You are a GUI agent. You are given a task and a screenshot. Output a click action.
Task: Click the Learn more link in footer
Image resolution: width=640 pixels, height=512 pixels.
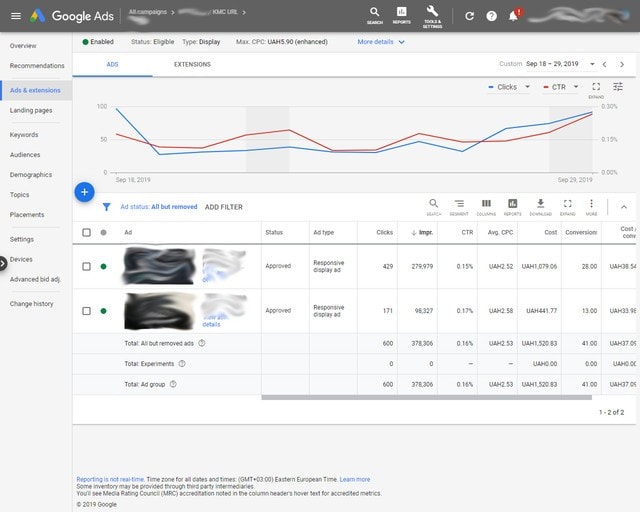coord(354,479)
